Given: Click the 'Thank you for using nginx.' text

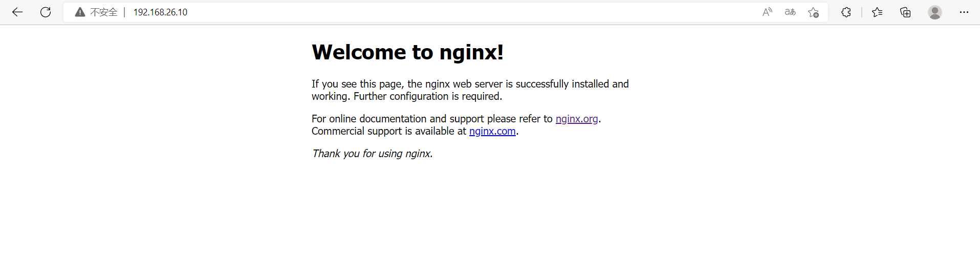Looking at the screenshot, I should pyautogui.click(x=373, y=154).
